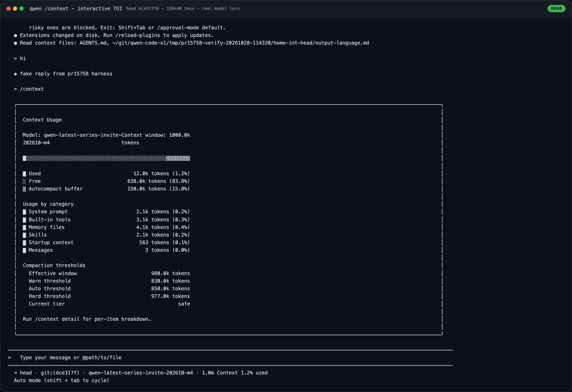Click the 'Context window: 1000.0k' text
Image resolution: width=572 pixels, height=392 pixels.
click(156, 135)
